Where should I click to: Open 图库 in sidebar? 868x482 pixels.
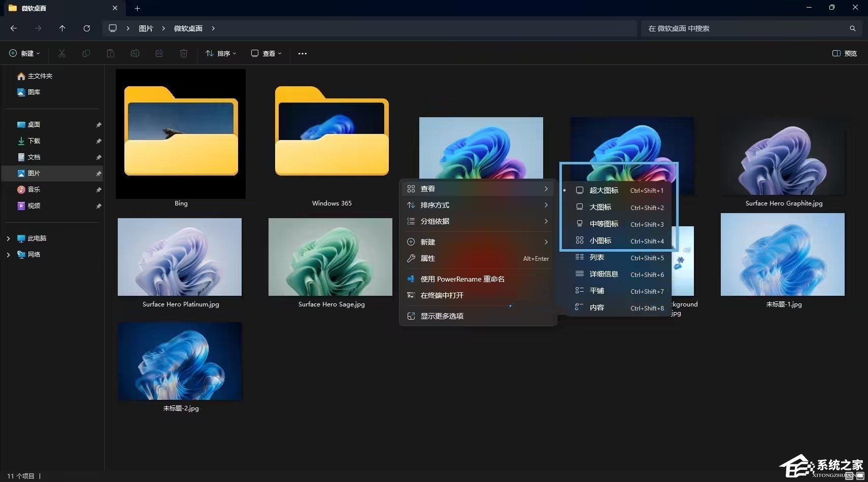click(28, 92)
